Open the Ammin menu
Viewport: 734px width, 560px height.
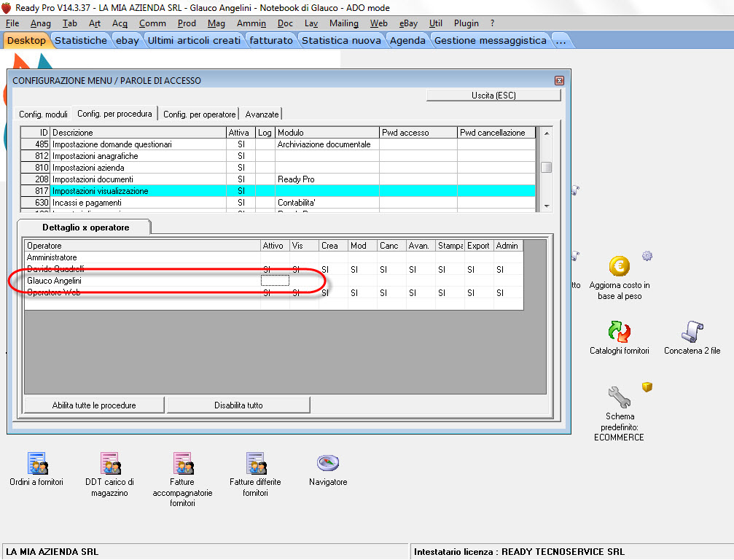(x=251, y=23)
